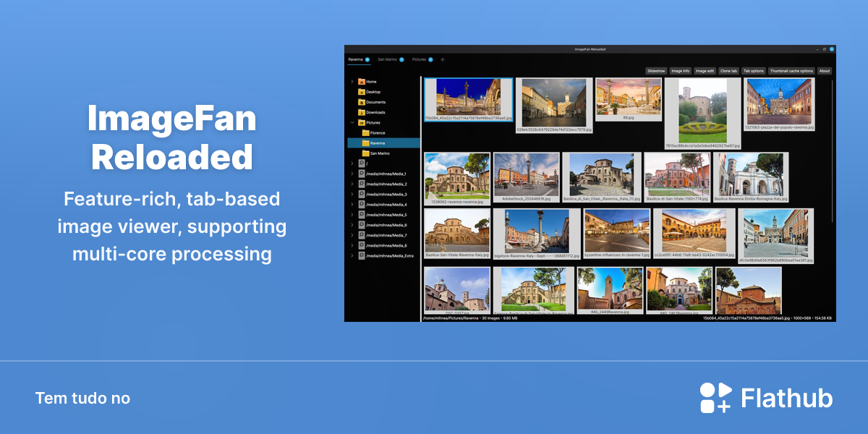Screen dimensions: 868x434
Task: Select thumbnail 7815ec88b4ccb1a3e0dbe9462927be67.jpg
Action: click(703, 114)
